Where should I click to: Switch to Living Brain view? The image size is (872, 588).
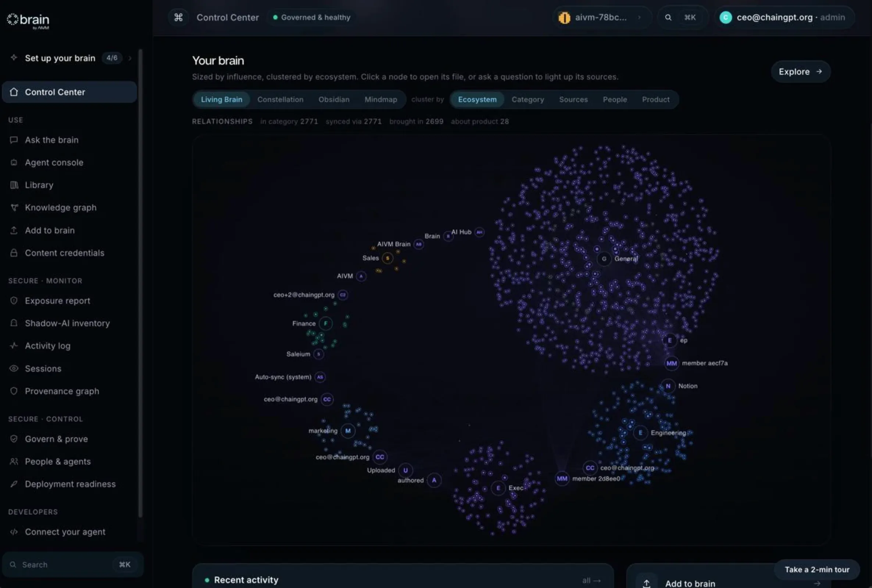point(222,99)
